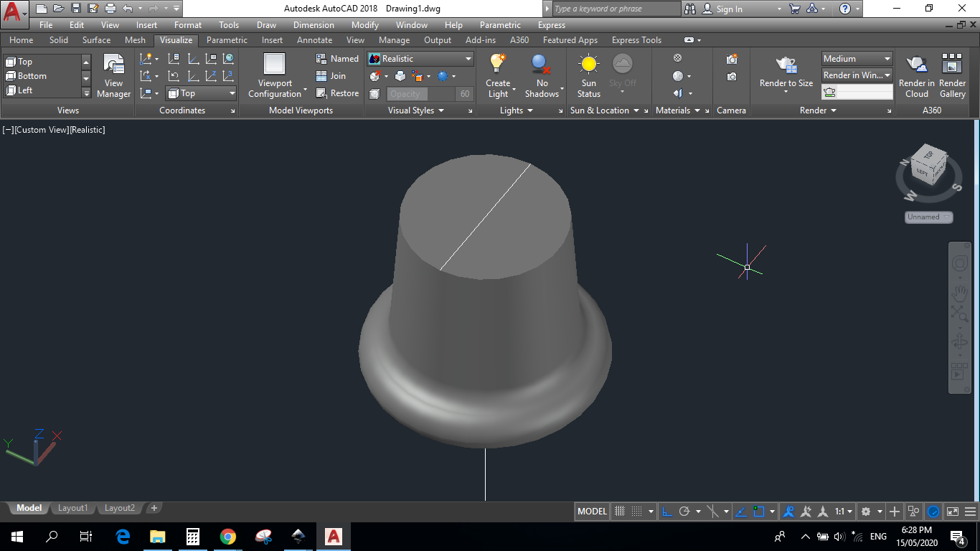This screenshot has width=980, height=551.
Task: Toggle Isometric Drafting in status bar
Action: pyautogui.click(x=712, y=512)
